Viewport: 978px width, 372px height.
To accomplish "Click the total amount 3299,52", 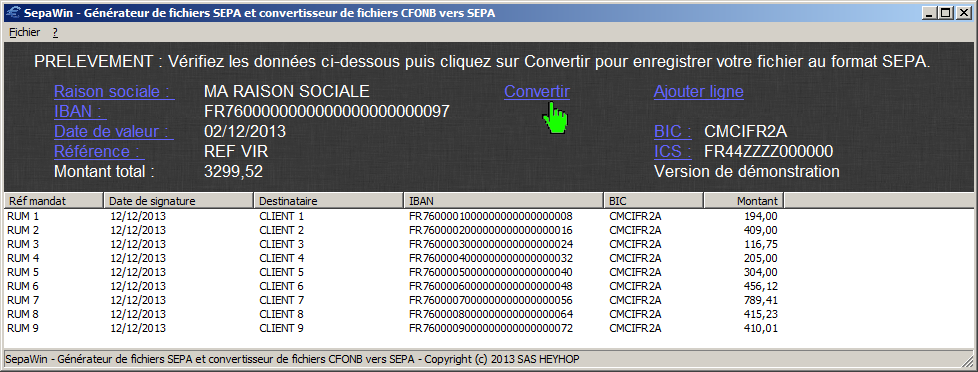I will click(233, 172).
